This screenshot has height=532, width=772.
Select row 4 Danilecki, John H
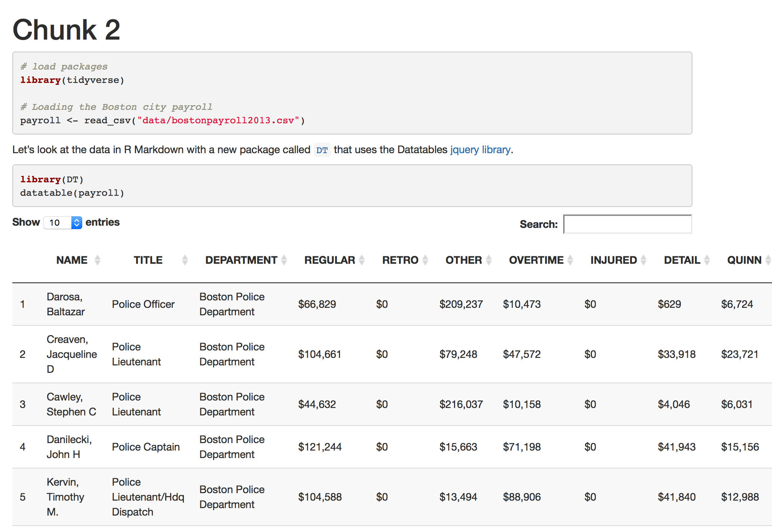point(69,447)
